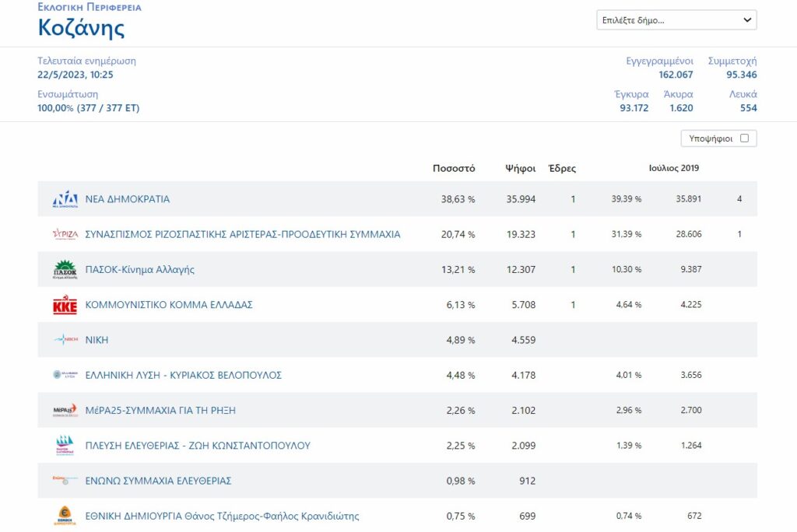Click the ΣΥΡΙΖΑ party logo
The width and height of the screenshot is (797, 532).
pyautogui.click(x=65, y=234)
